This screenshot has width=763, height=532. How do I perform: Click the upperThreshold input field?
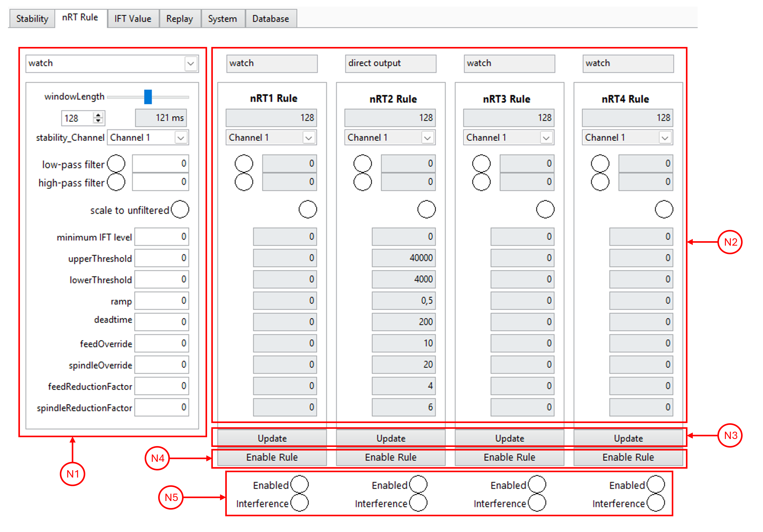[161, 258]
